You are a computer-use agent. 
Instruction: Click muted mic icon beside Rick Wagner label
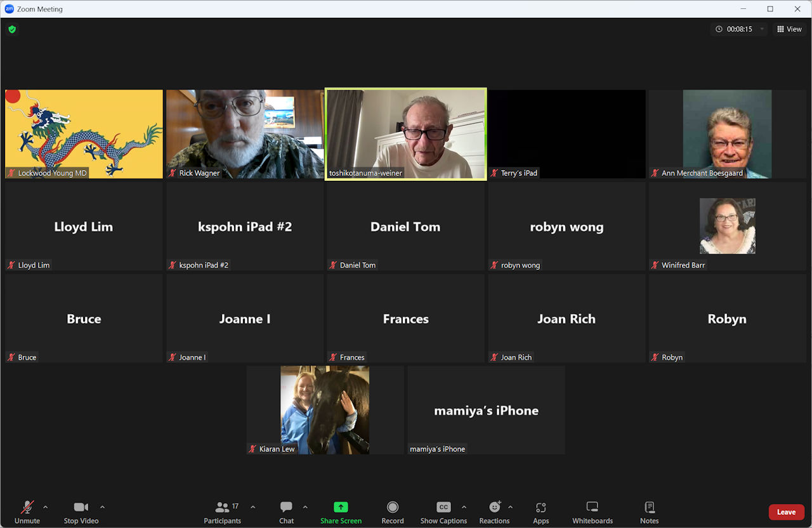(x=173, y=173)
